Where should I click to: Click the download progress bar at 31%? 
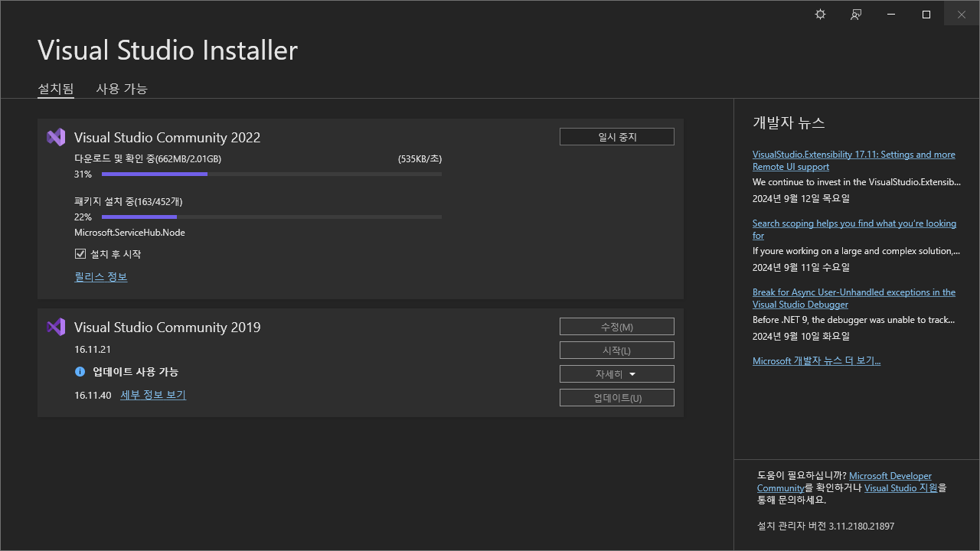point(272,174)
